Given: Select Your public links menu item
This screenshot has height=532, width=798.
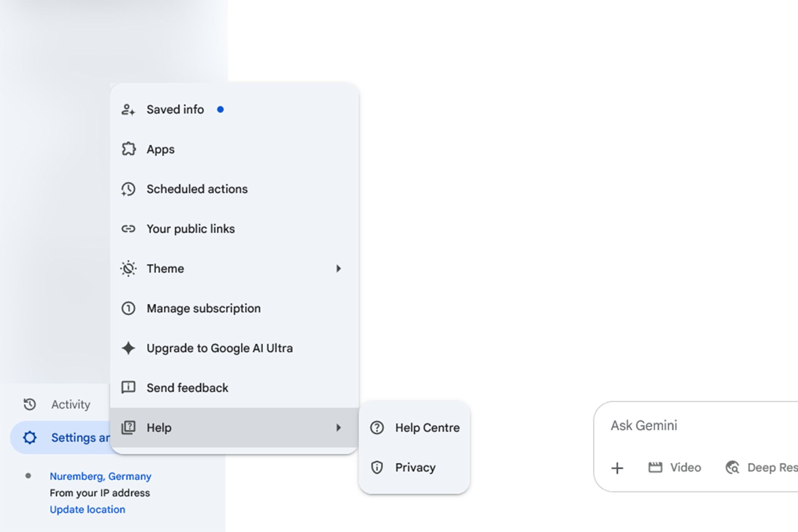Looking at the screenshot, I should click(x=190, y=229).
